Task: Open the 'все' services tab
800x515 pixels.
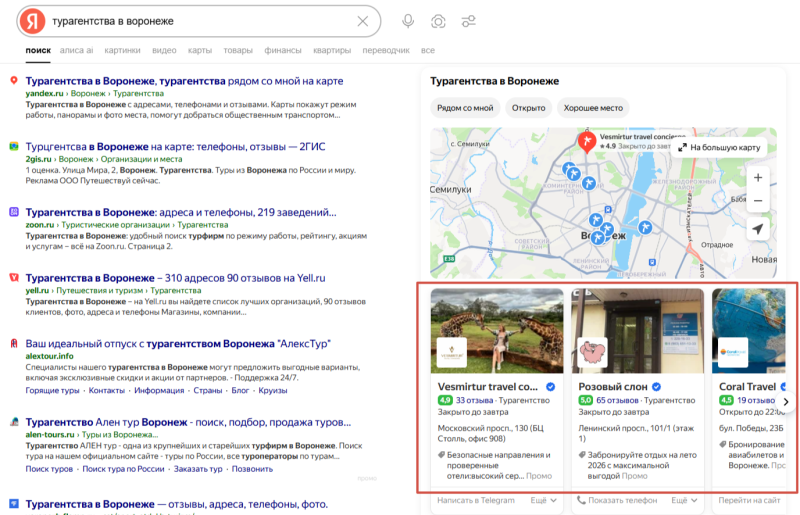Action: click(428, 50)
